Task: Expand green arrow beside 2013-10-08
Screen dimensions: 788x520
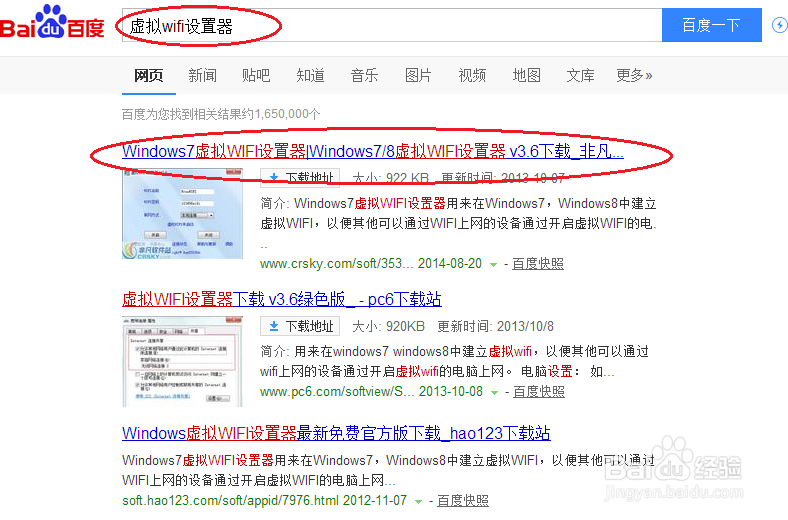Action: coord(495,393)
